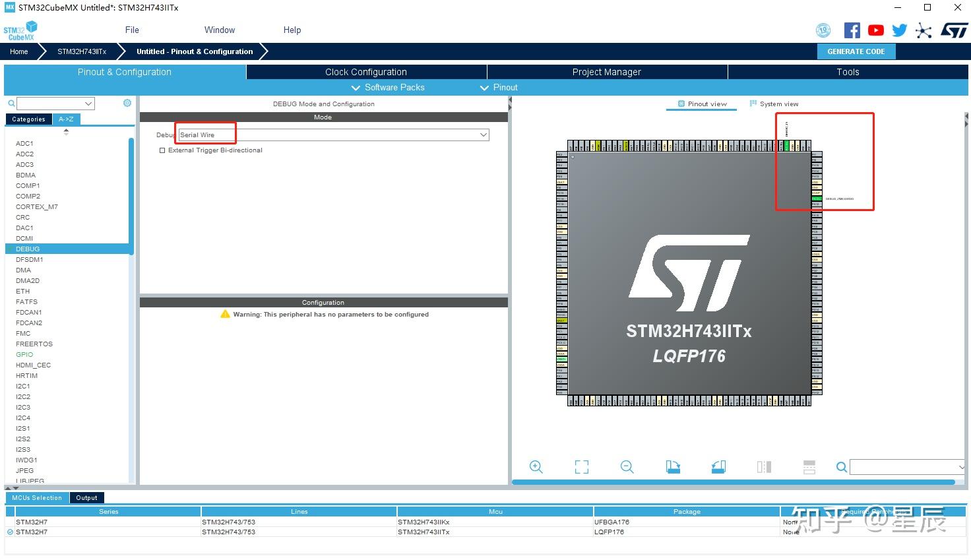Click the settings gear above the peripheral list
The image size is (971, 560).
127,103
